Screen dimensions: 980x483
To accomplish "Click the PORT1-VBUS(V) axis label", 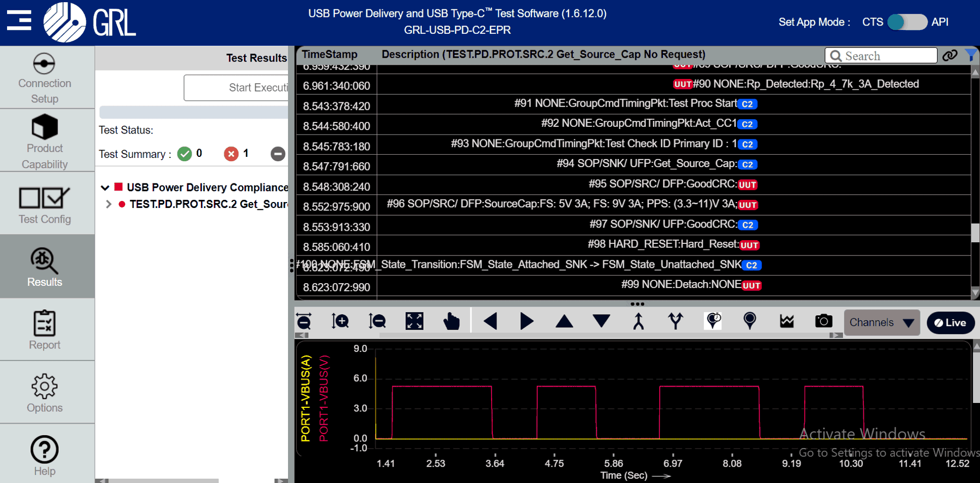I will tap(323, 398).
